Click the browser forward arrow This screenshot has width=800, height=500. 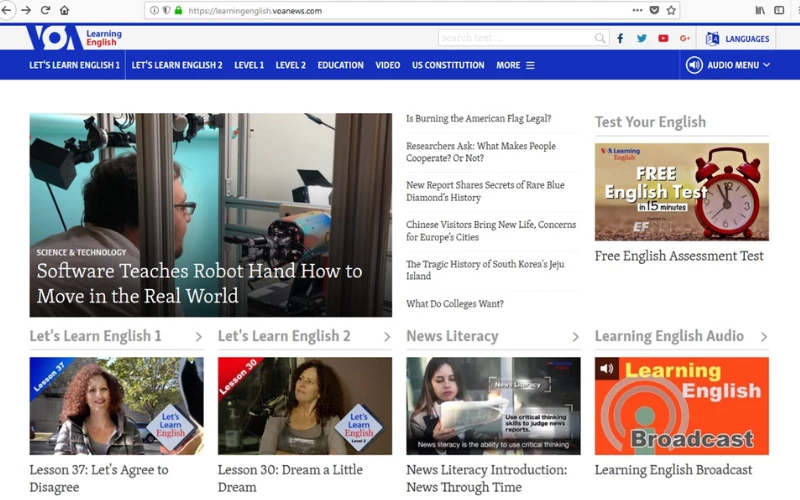[26, 10]
